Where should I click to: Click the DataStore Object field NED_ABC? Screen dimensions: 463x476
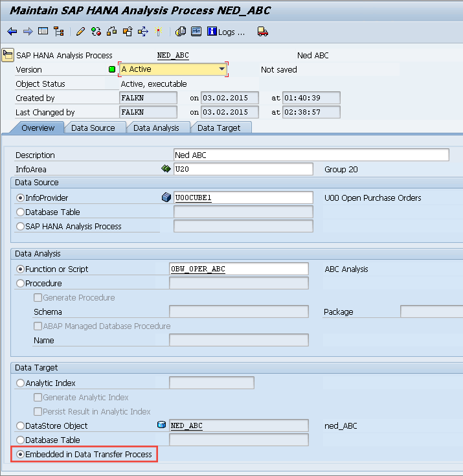(x=239, y=425)
